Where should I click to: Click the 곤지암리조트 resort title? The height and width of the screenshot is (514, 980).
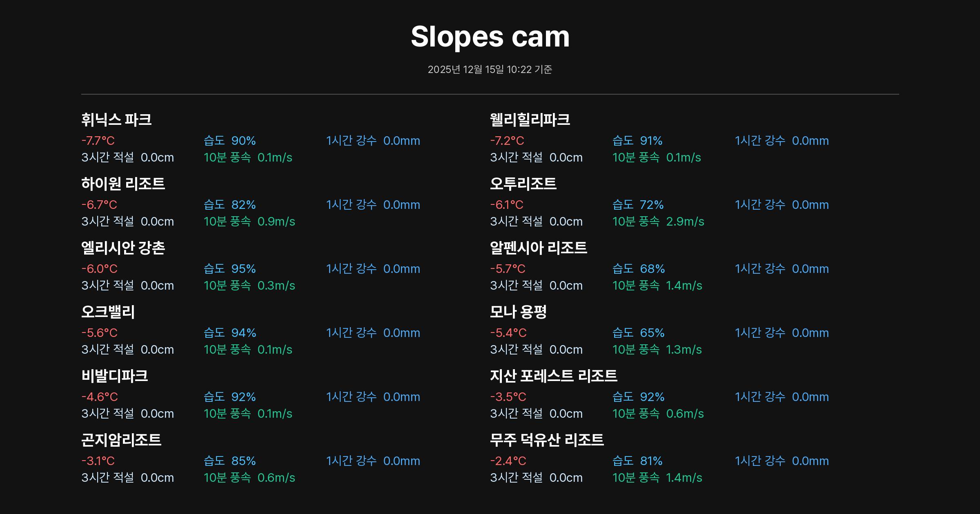(x=121, y=440)
